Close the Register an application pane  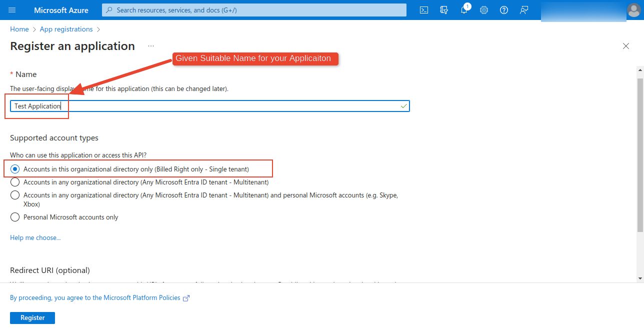[x=625, y=46]
